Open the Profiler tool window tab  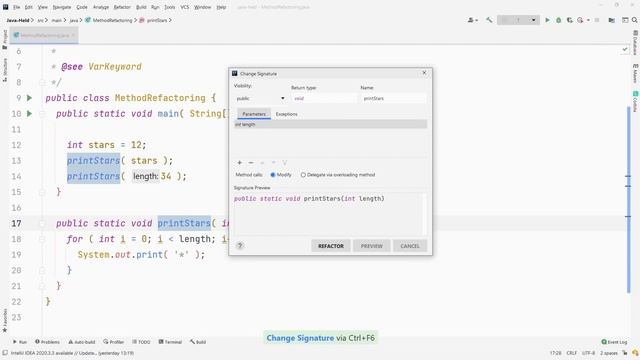113,342
